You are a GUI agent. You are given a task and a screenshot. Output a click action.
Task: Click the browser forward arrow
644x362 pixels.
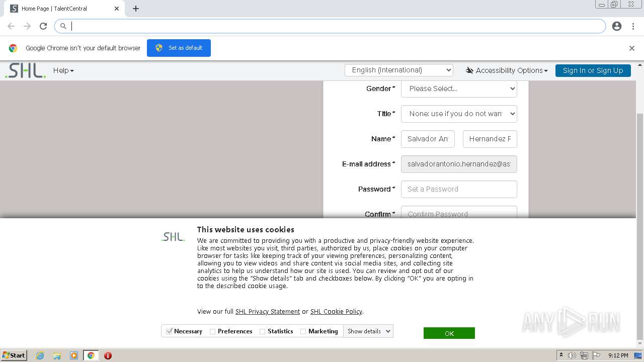27,26
